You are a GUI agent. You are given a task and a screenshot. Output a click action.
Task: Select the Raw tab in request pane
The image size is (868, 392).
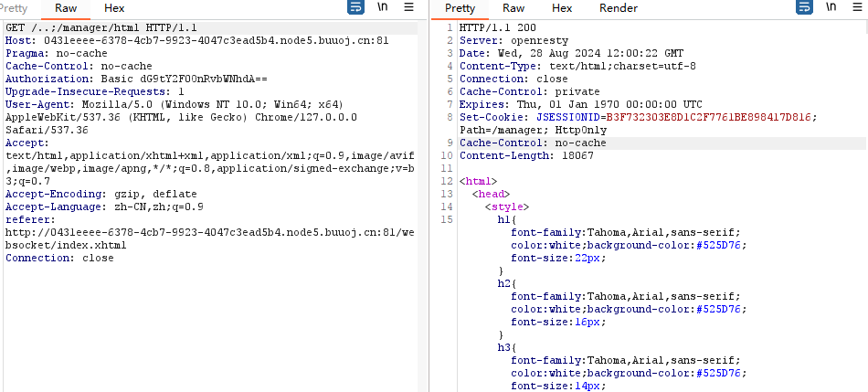click(x=67, y=8)
